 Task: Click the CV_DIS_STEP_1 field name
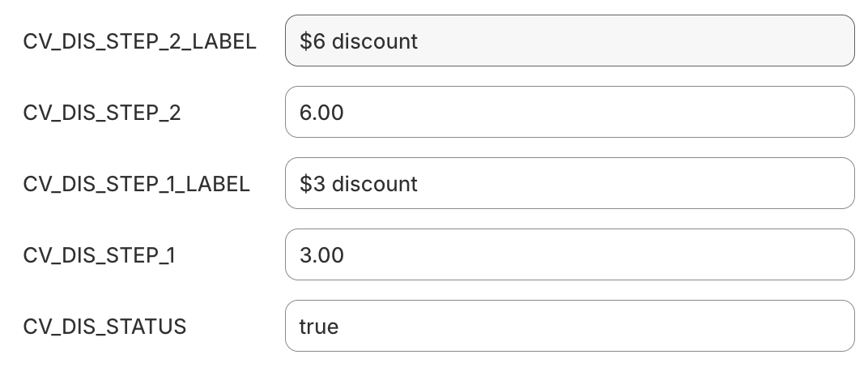click(x=99, y=255)
